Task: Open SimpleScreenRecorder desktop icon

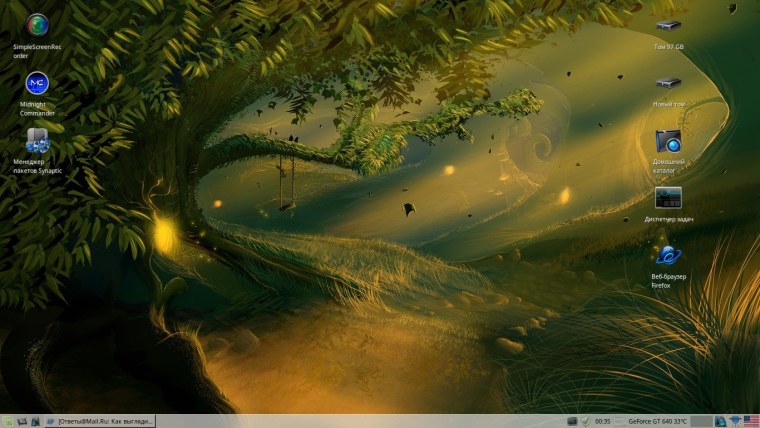Action: pyautogui.click(x=38, y=25)
